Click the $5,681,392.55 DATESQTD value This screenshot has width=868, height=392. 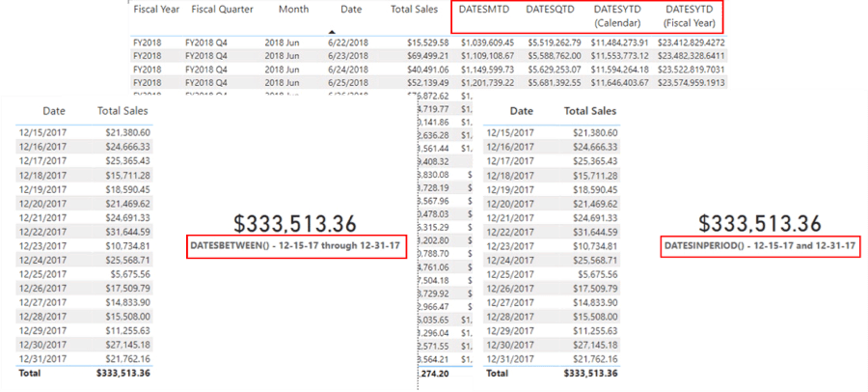555,83
